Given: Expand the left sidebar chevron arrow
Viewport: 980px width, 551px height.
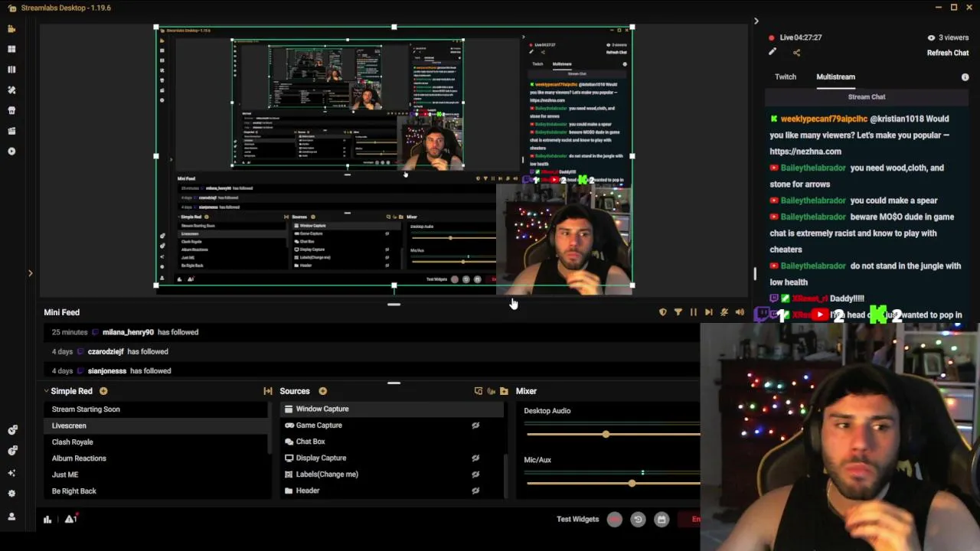Looking at the screenshot, I should [x=31, y=273].
